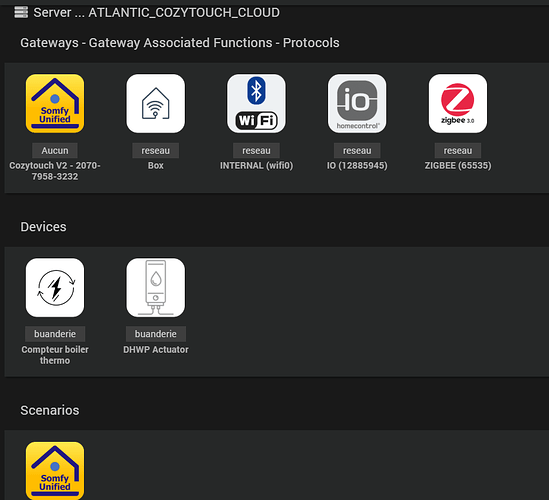
Task: Click the Somfy Unified icon under Scenarios
Action: 55,471
